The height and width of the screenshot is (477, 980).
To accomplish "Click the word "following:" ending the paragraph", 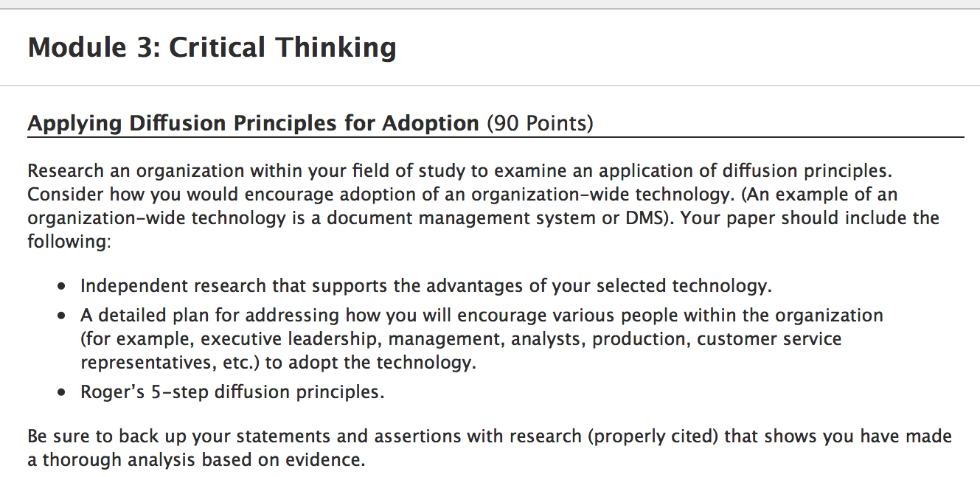I will click(x=69, y=242).
